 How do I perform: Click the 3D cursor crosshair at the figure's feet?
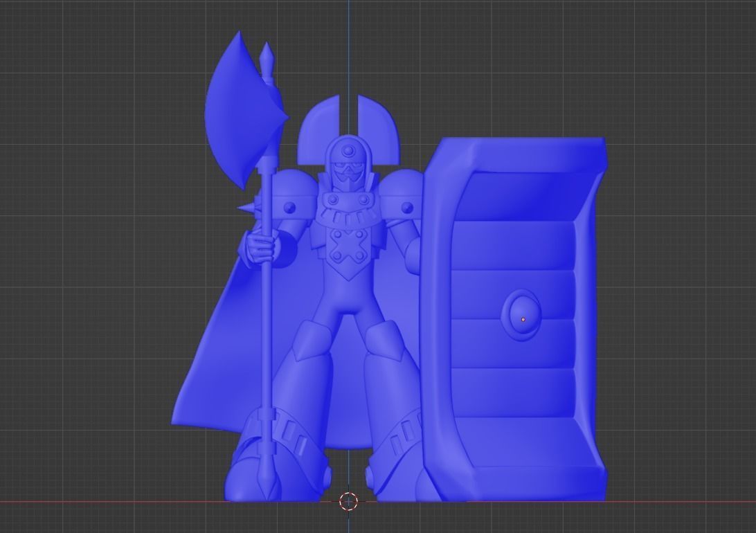[348, 501]
